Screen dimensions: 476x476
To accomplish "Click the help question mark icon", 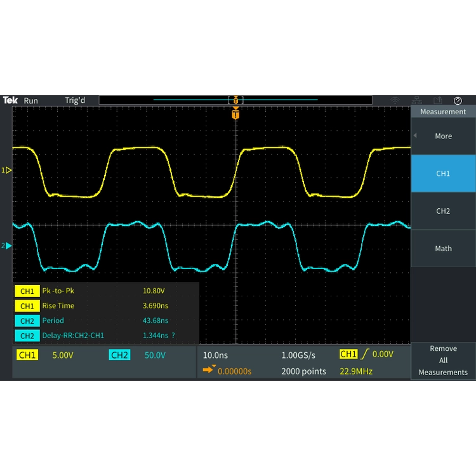I will coord(458,100).
